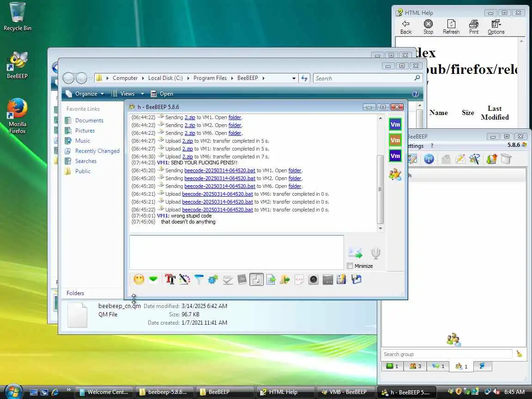Click the group members icon below avatars
Screen dimensions: 532x399
(x=395, y=175)
